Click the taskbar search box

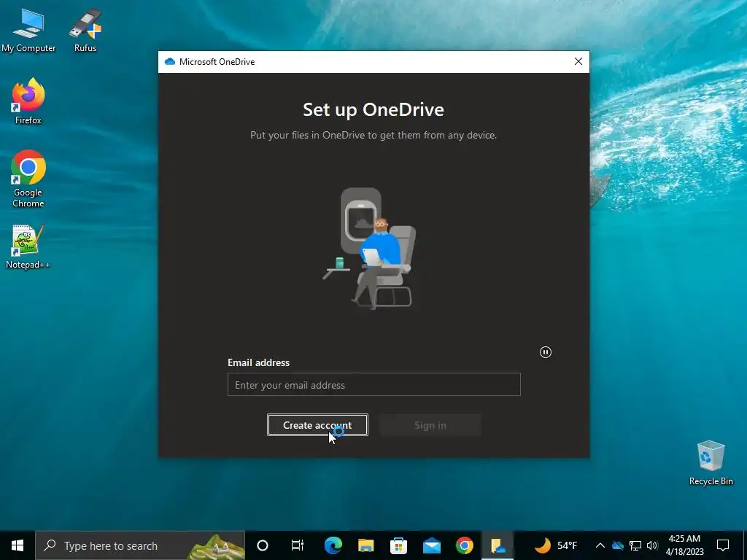(x=140, y=545)
